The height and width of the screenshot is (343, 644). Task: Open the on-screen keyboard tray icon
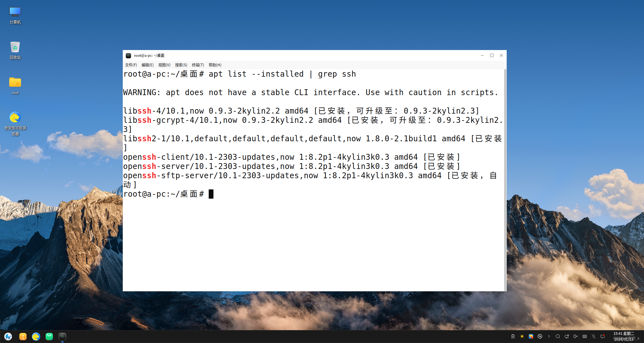(584, 336)
